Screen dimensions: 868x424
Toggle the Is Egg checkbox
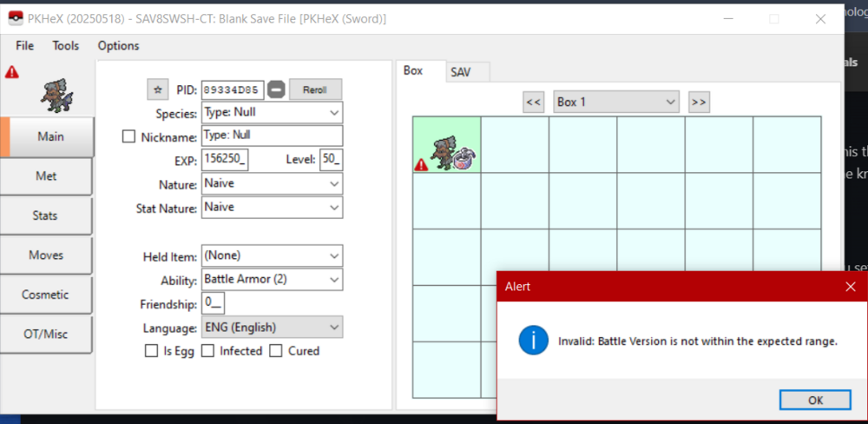pos(152,351)
